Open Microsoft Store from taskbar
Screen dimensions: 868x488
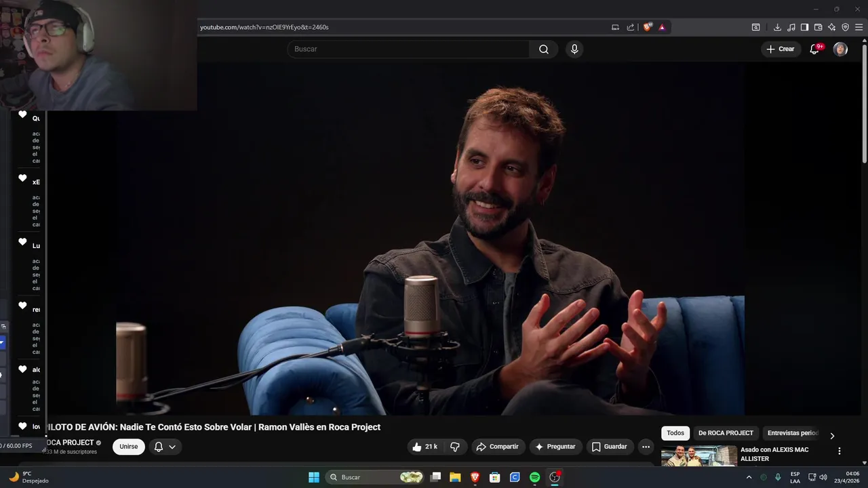(x=495, y=477)
